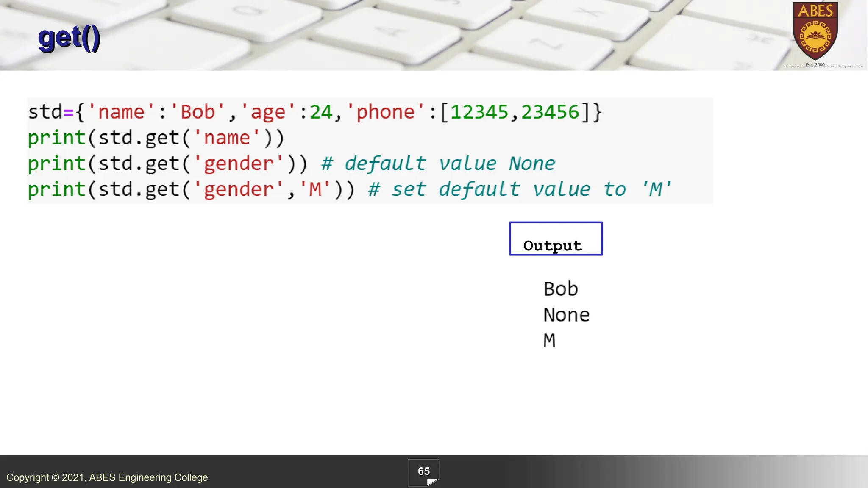Screen dimensions: 868x488
Task: Click the get() slide title
Action: point(69,38)
